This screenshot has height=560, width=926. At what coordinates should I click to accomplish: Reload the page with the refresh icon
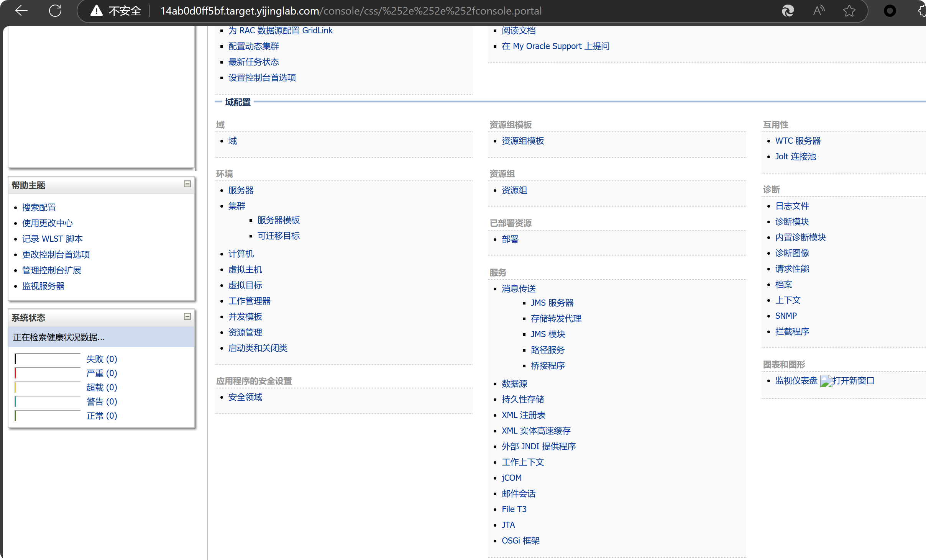click(x=55, y=11)
